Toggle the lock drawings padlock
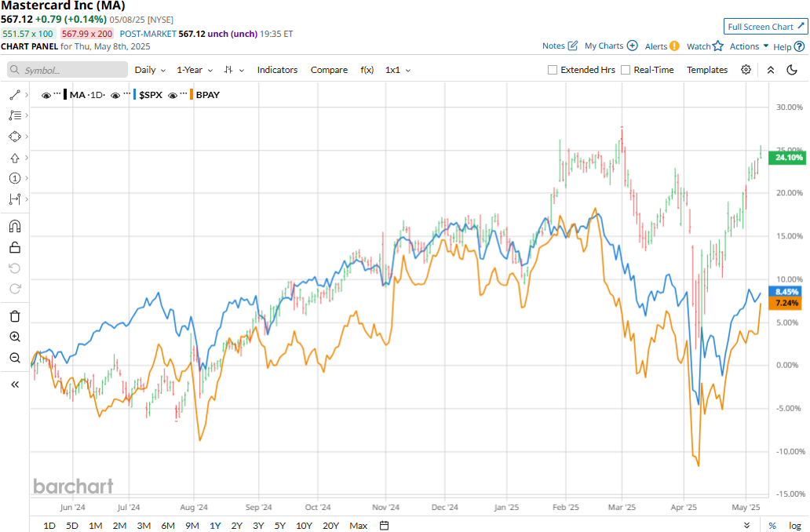 [x=15, y=247]
